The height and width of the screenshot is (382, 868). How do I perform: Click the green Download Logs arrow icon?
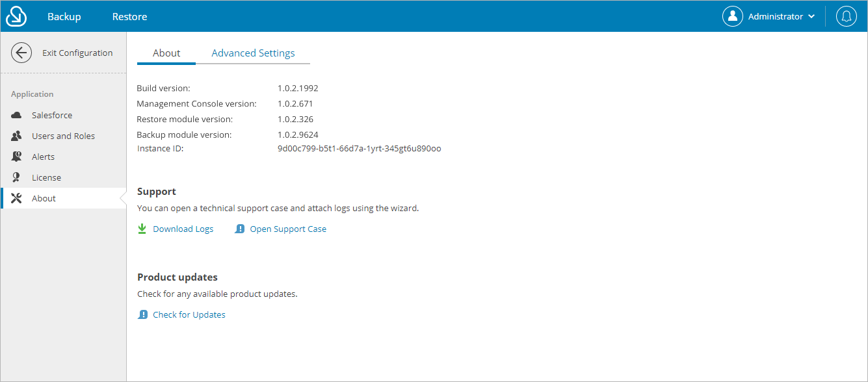pos(142,229)
